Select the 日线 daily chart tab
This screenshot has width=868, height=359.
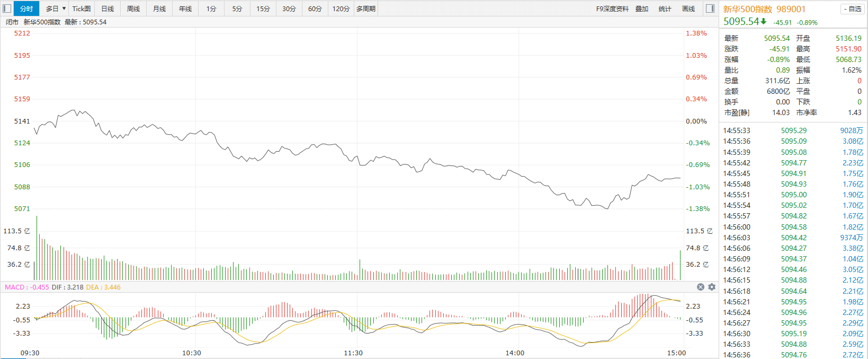click(x=108, y=8)
